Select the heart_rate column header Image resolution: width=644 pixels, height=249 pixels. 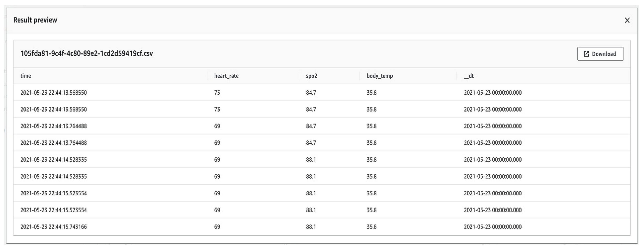click(226, 76)
